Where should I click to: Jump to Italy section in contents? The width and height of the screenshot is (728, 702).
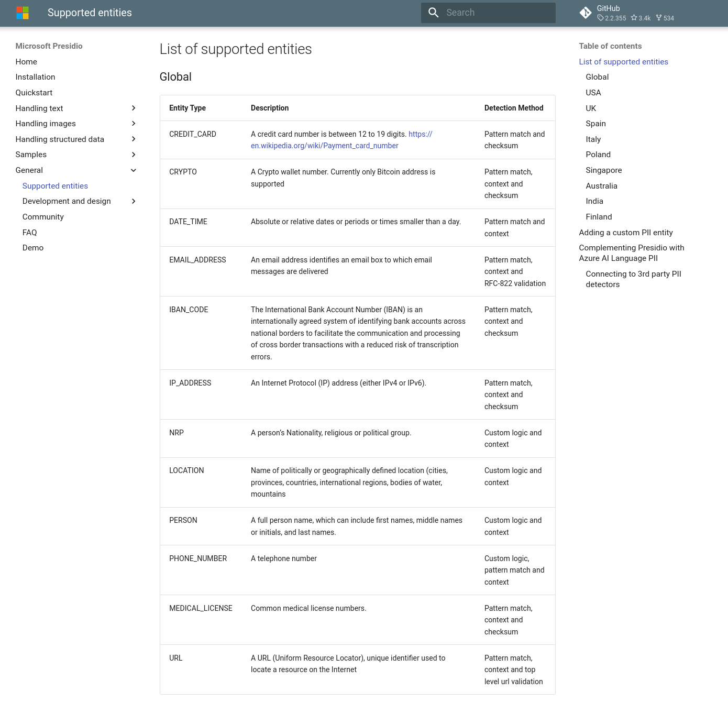[593, 139]
